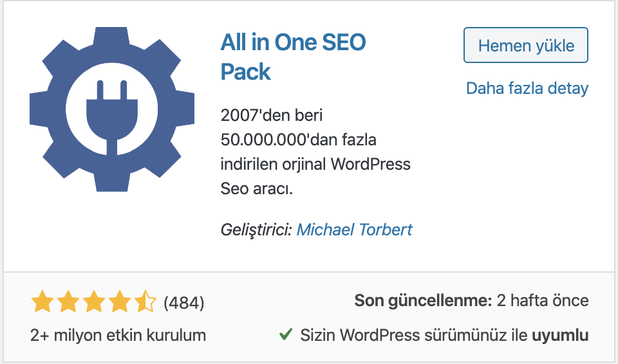Click the "Sizin WordPress sürümünüz ile" text

pyautogui.click(x=413, y=335)
